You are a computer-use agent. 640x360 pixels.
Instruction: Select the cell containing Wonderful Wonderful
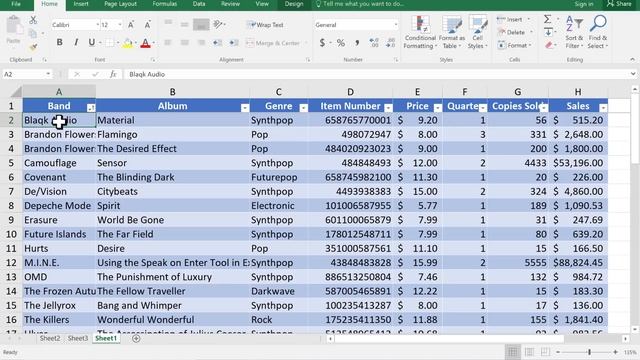coord(173,320)
